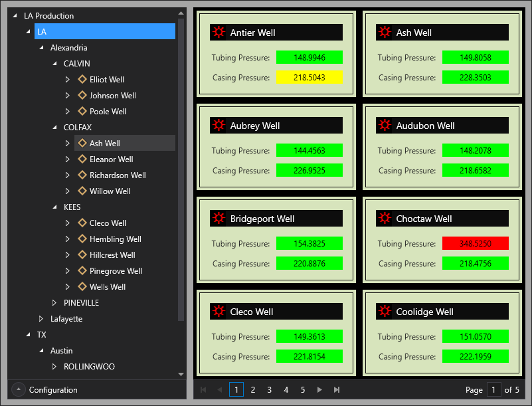Collapse the KEES group

54,207
